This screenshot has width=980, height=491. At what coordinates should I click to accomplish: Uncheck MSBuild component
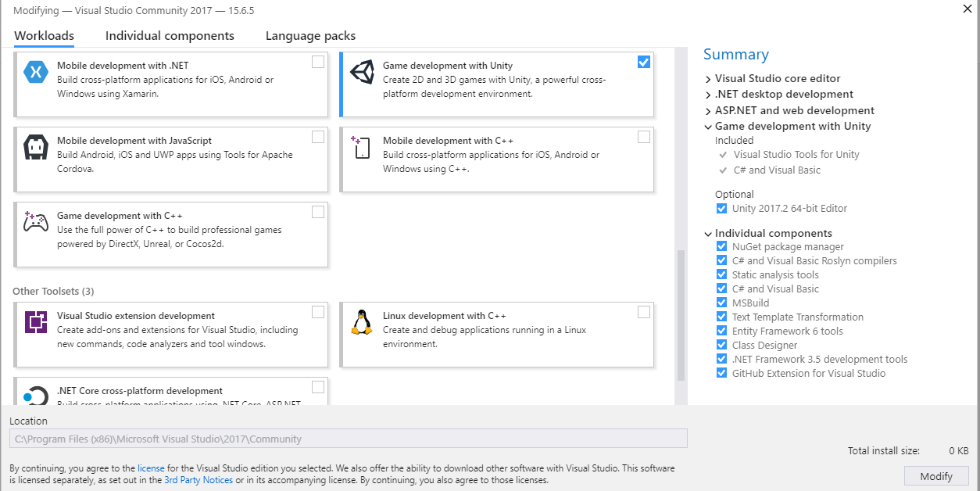tap(721, 303)
